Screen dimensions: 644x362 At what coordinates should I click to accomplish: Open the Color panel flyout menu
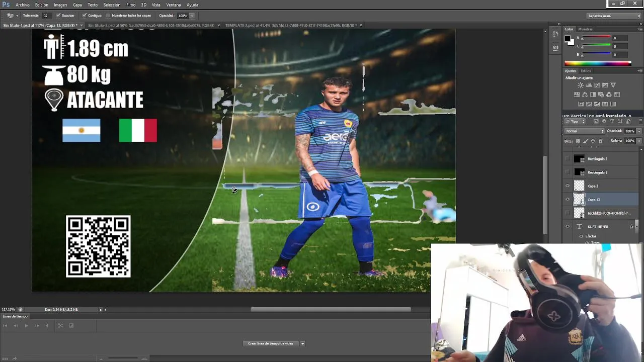(x=640, y=29)
